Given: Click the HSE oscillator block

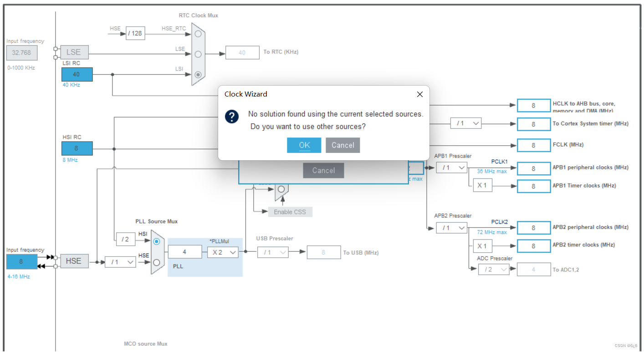Looking at the screenshot, I should coord(74,261).
